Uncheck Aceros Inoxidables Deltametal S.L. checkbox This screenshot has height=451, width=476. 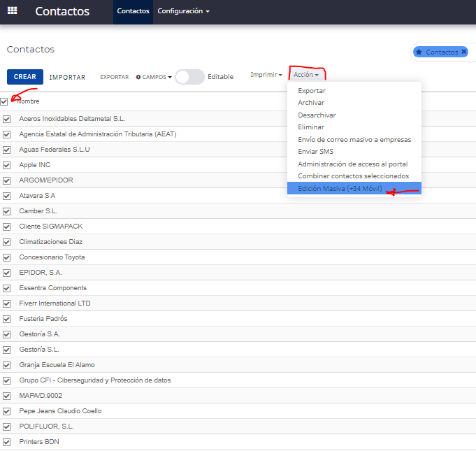[7, 119]
